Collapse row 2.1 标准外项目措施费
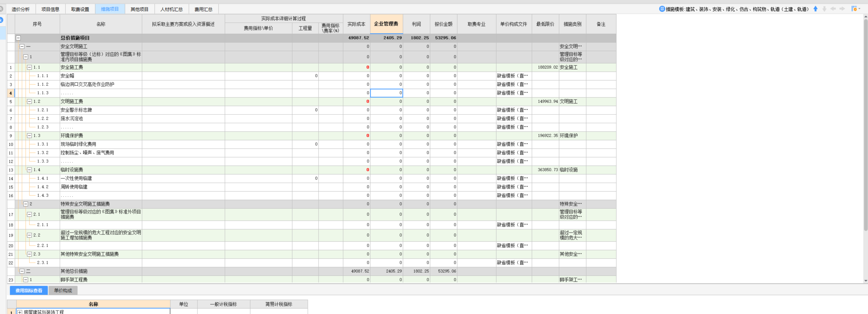This screenshot has height=314, width=868. (x=29, y=214)
